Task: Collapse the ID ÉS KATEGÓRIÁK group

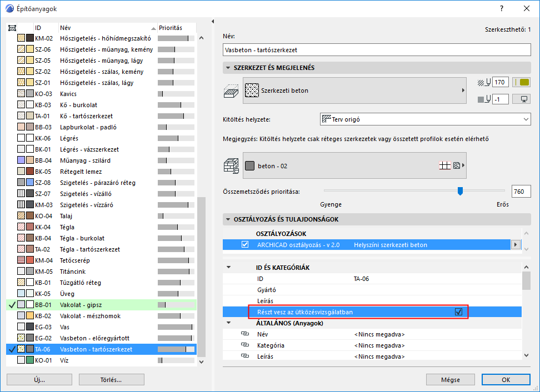Action: 229,268
